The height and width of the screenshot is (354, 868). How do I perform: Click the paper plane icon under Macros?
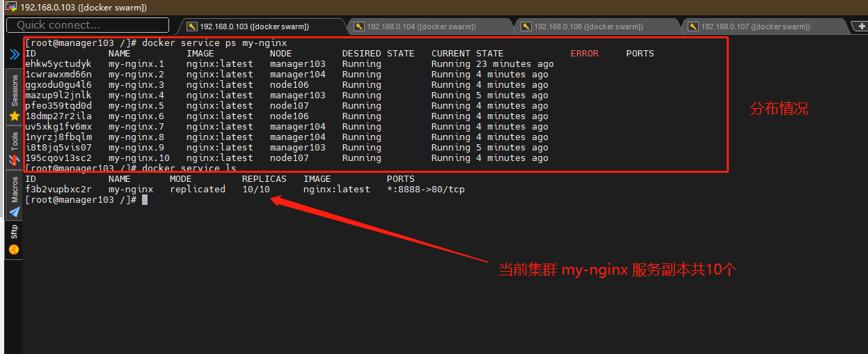point(14,212)
